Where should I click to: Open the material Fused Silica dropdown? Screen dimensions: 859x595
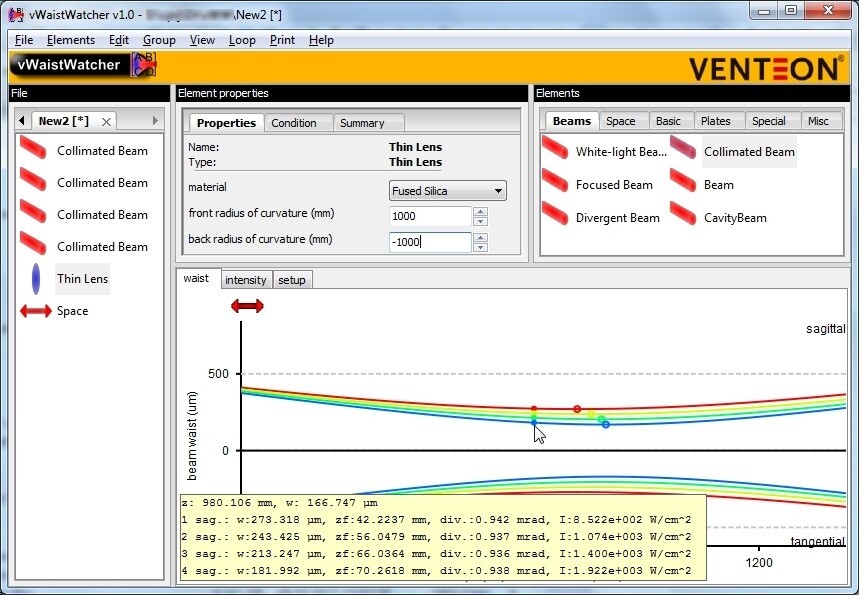tap(448, 191)
